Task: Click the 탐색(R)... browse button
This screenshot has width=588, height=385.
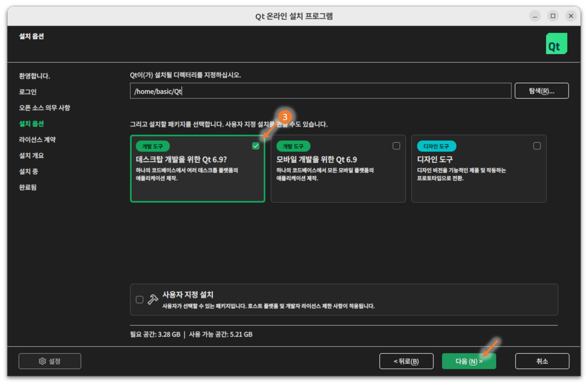Action: pyautogui.click(x=542, y=91)
